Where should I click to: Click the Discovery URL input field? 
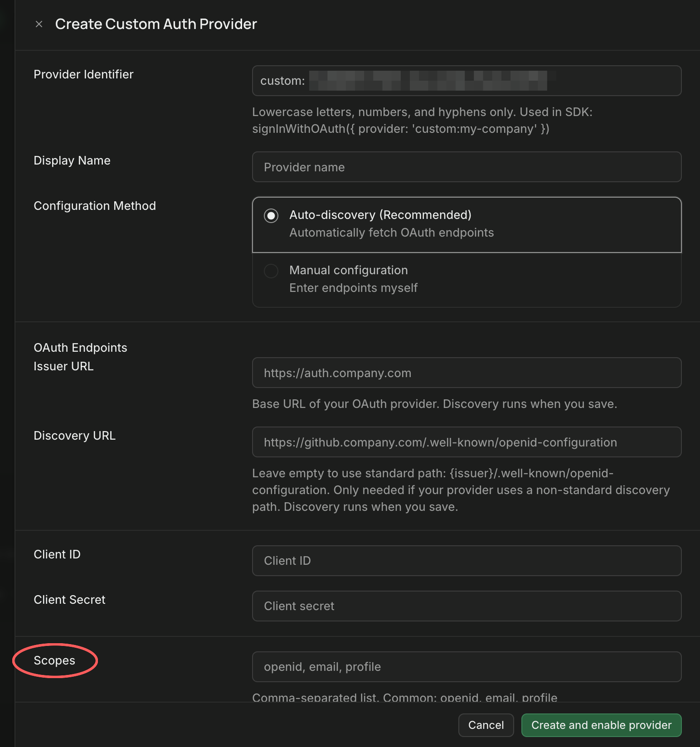point(467,442)
